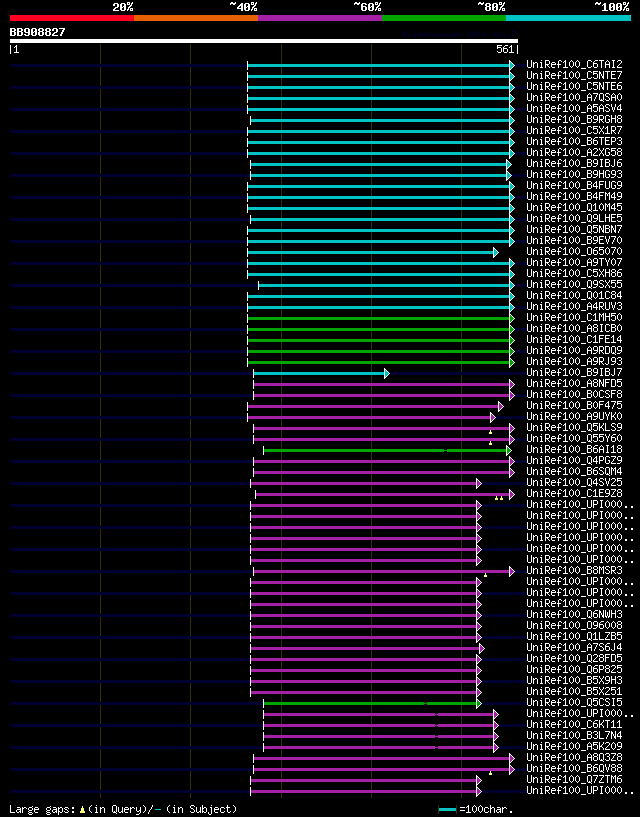The image size is (640, 817).
Task: Click the BB908827 query name
Action: coord(38,32)
